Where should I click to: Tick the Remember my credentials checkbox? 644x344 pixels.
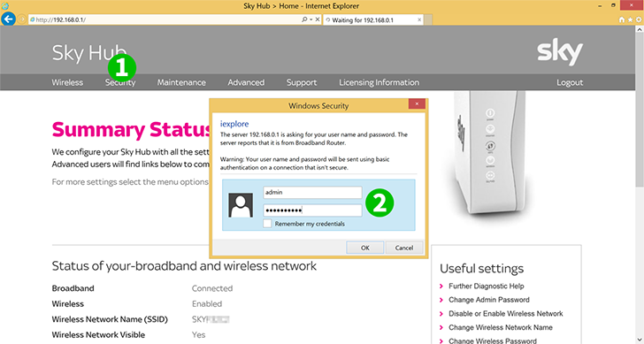(x=267, y=224)
